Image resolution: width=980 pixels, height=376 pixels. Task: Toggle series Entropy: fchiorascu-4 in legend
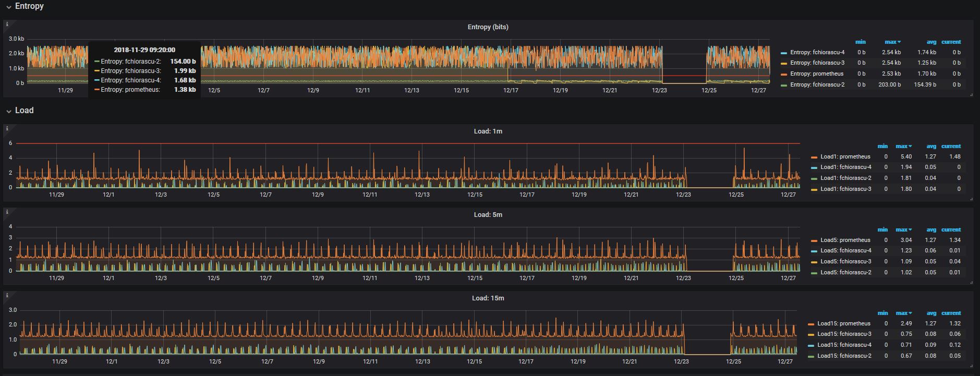click(x=817, y=52)
